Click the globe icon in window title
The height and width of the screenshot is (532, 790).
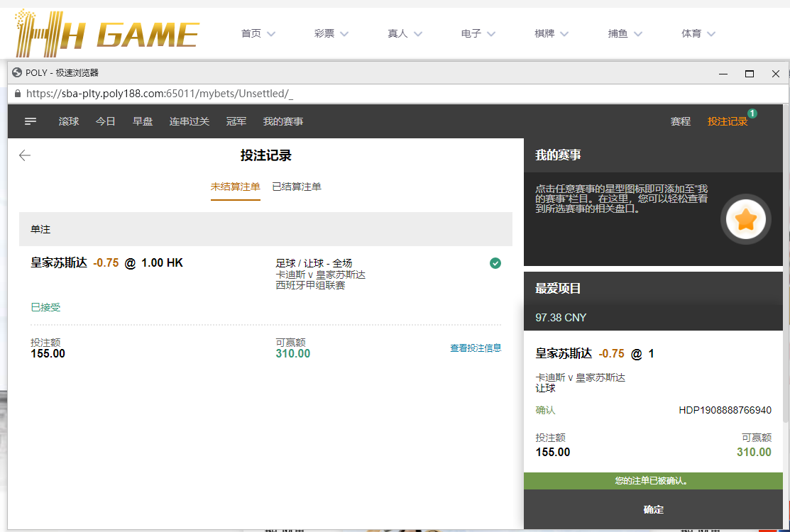(17, 72)
